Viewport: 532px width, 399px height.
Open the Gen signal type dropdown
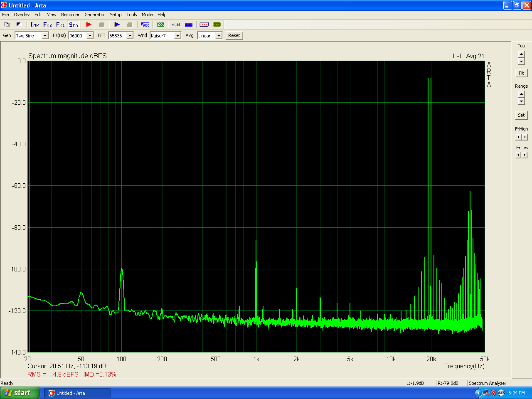click(45, 36)
